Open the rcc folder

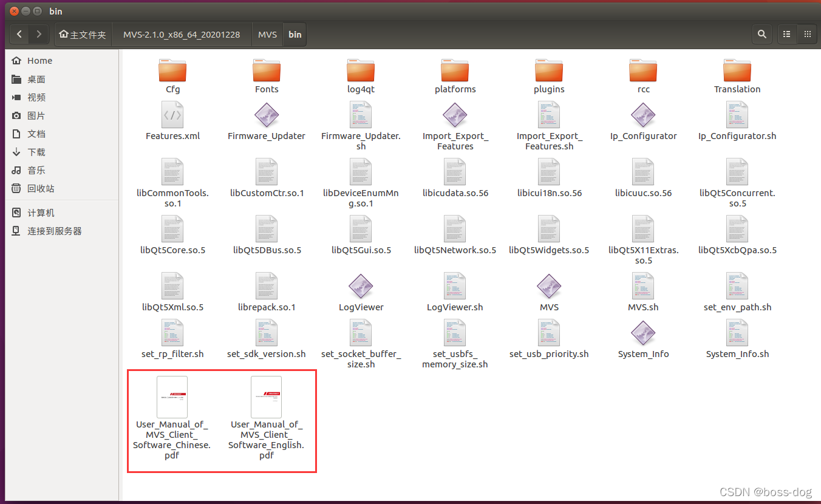coord(643,70)
